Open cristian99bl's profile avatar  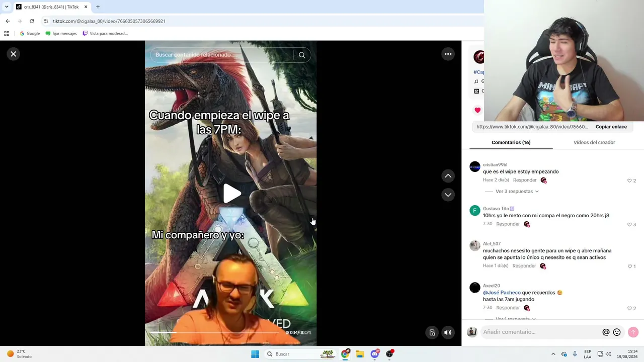[x=475, y=167]
